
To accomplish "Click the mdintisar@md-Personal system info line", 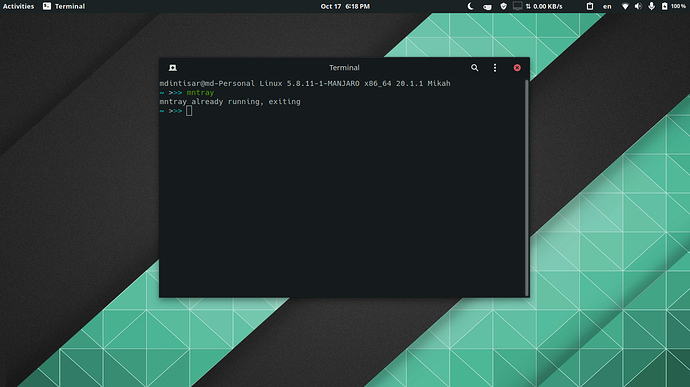I will [305, 83].
